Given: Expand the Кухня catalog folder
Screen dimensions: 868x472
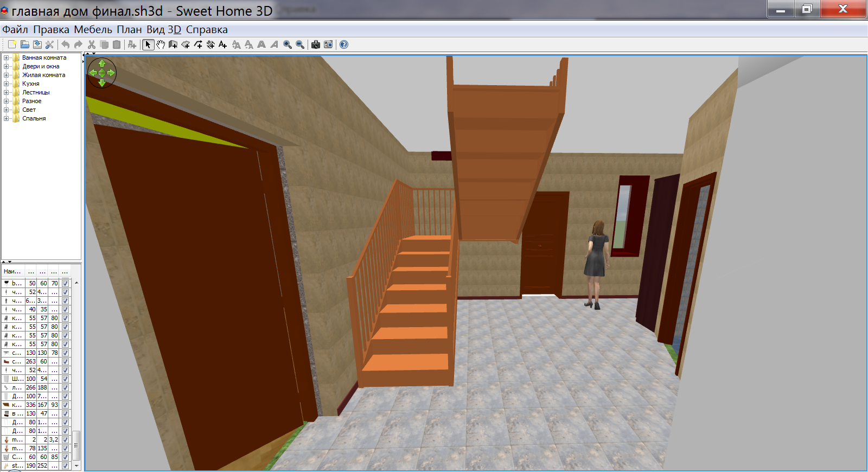Looking at the screenshot, I should tap(7, 84).
